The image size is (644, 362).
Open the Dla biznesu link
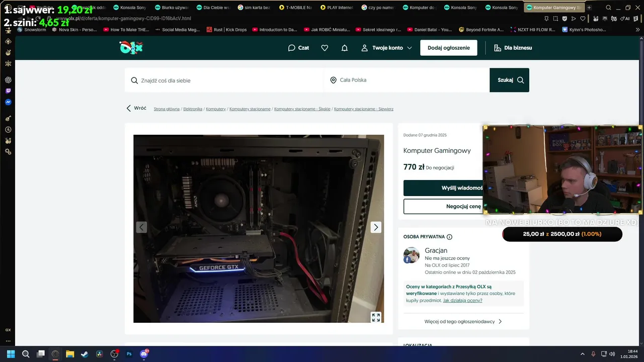point(513,48)
